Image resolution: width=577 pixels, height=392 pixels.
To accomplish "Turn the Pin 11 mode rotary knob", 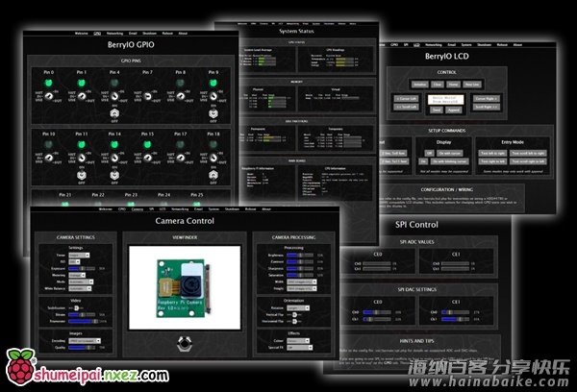I will 82,158.
